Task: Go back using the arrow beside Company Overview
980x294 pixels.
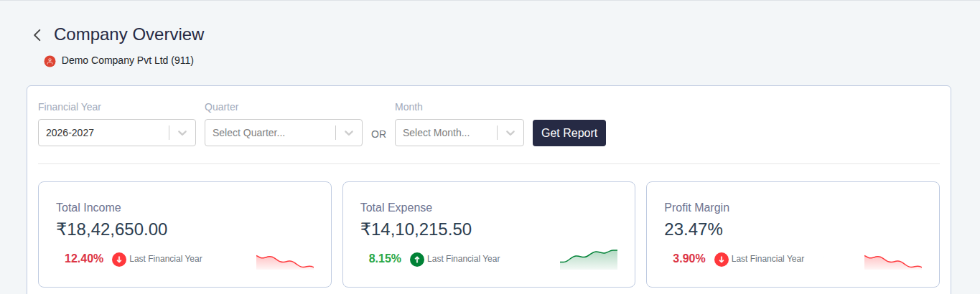Action: coord(37,35)
